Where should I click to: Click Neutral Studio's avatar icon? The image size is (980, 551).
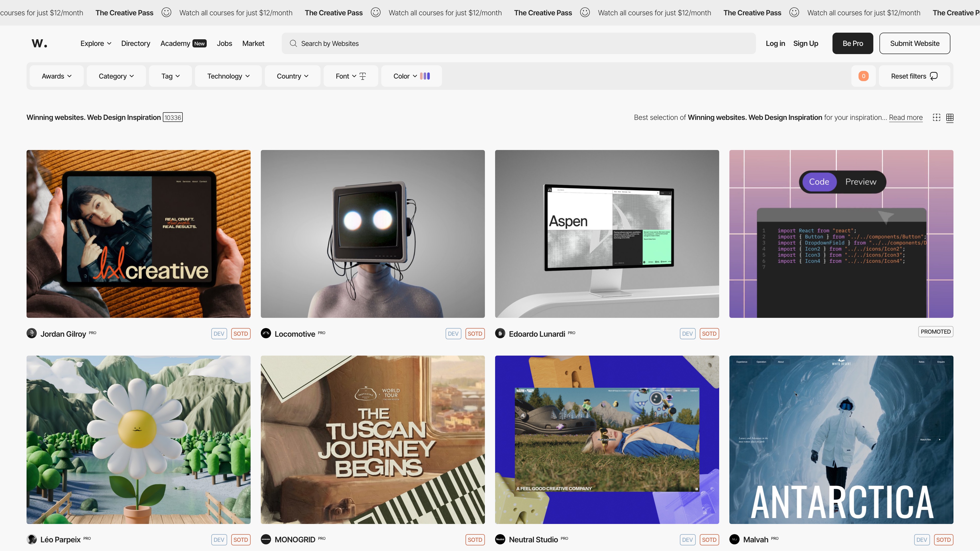coord(500,539)
